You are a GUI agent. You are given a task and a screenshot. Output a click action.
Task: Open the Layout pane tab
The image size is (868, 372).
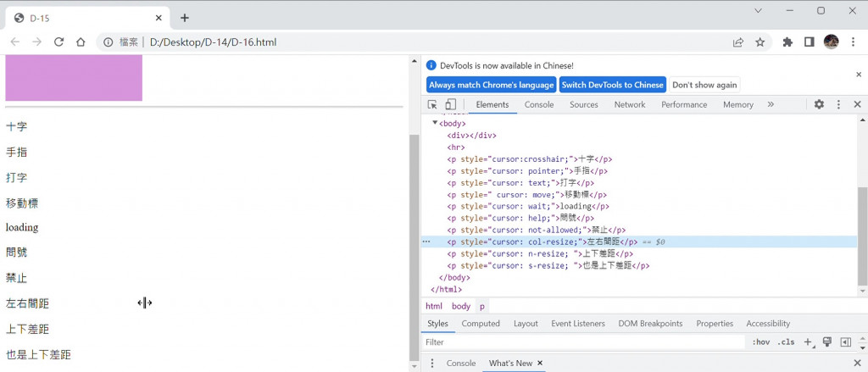pyautogui.click(x=526, y=324)
